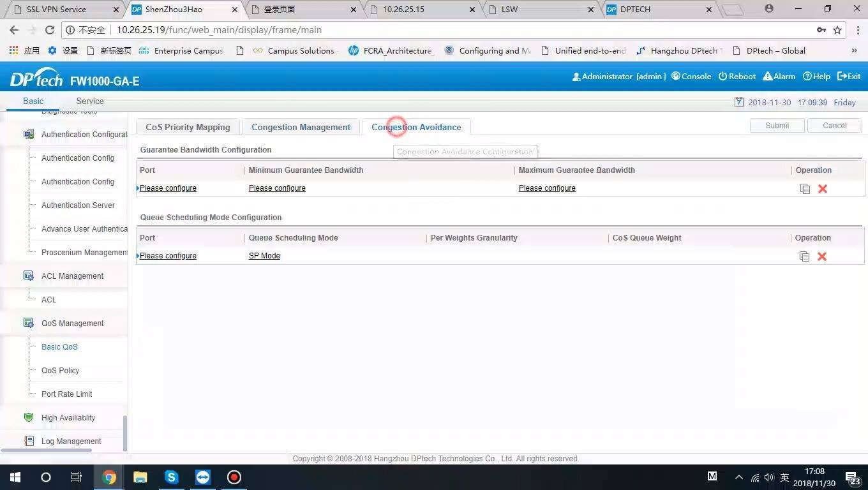The width and height of the screenshot is (868, 490).
Task: Bookmark this page with the star
Action: click(x=837, y=30)
